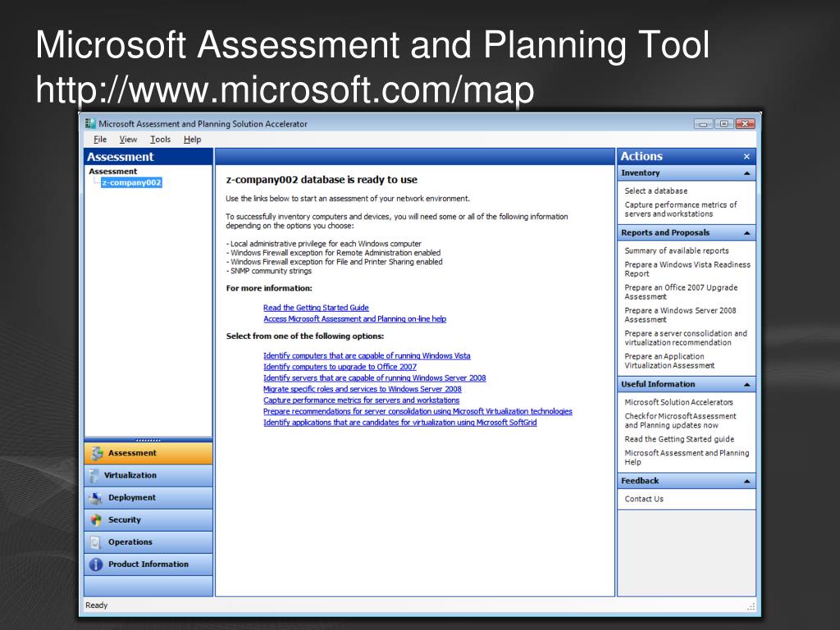Click Identify servers capable of running Windows Server 2008
The image size is (840, 630).
[x=374, y=378]
